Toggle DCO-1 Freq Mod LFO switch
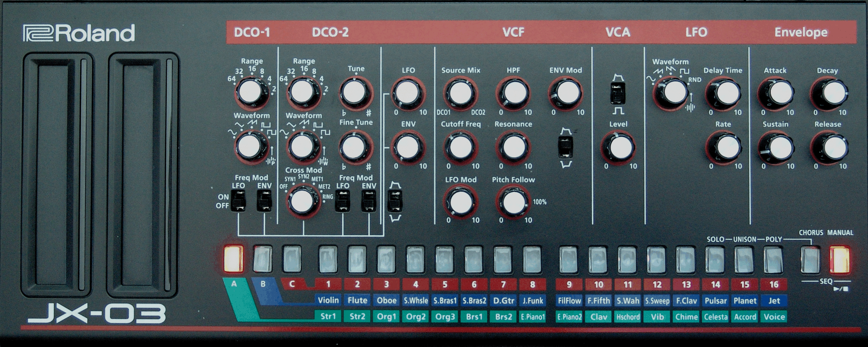868x347 pixels. point(238,201)
